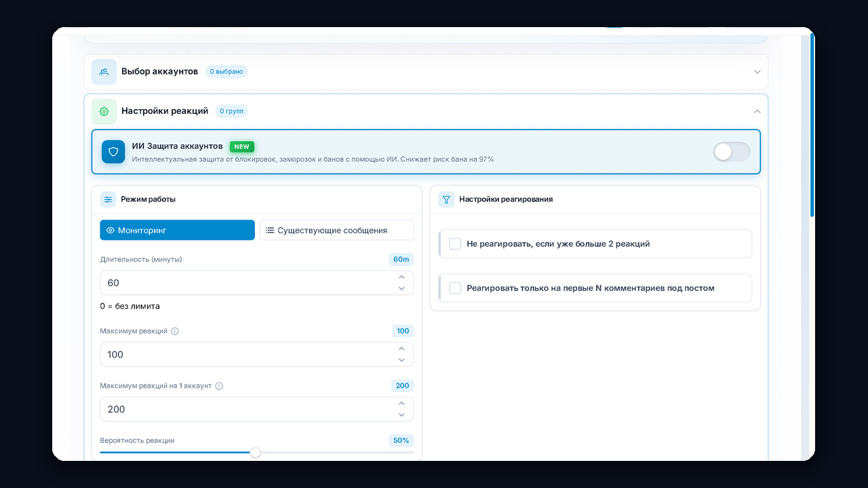Click the Выбор аккаунтов section title

pos(160,71)
